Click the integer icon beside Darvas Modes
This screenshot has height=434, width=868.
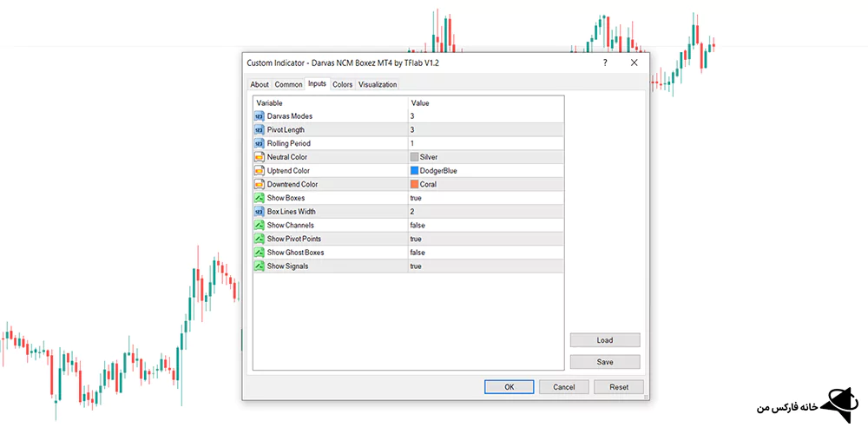[x=259, y=116]
